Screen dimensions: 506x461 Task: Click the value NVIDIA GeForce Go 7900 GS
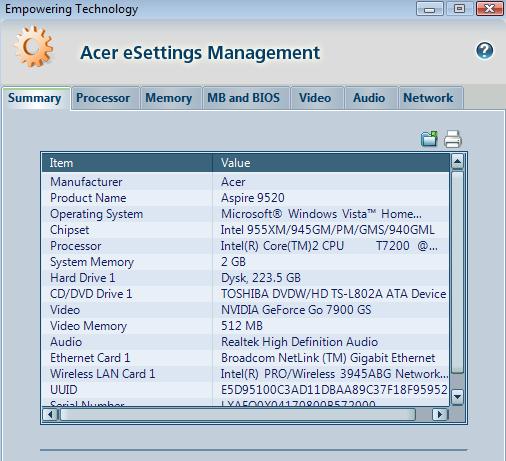pyautogui.click(x=296, y=310)
